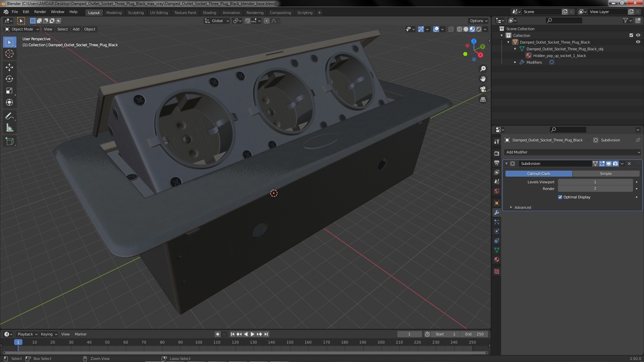Activate the Measure tool

(9, 128)
